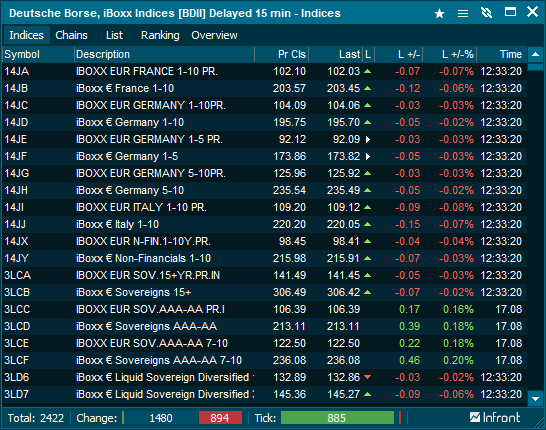The height and width of the screenshot is (430, 546).
Task: Click the unchanged tick arrow for 14JE
Action: tap(368, 140)
